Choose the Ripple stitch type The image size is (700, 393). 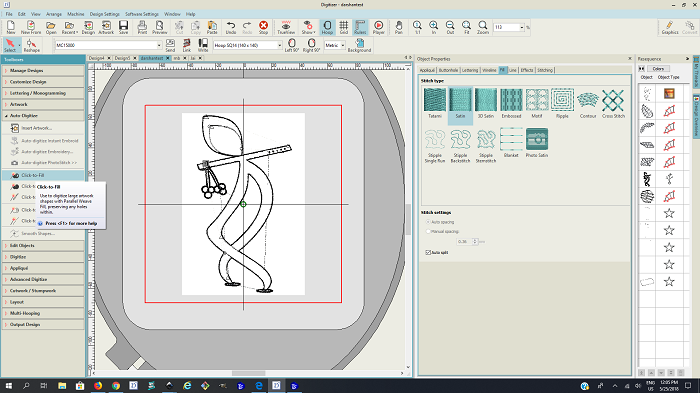[562, 103]
